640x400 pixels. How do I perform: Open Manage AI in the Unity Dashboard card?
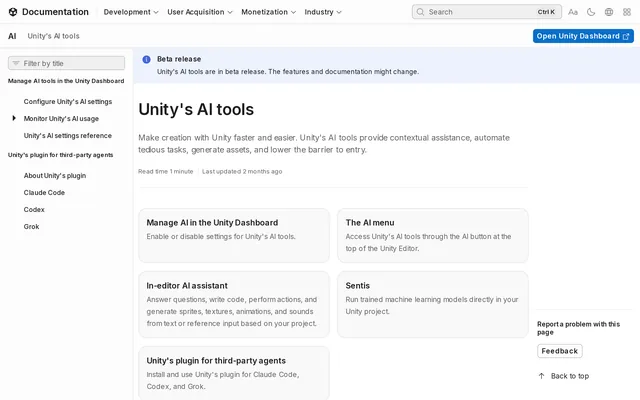(x=234, y=236)
